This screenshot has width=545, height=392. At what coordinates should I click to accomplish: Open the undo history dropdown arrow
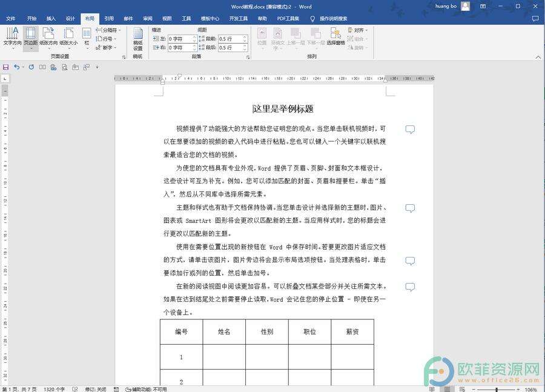tap(23, 67)
